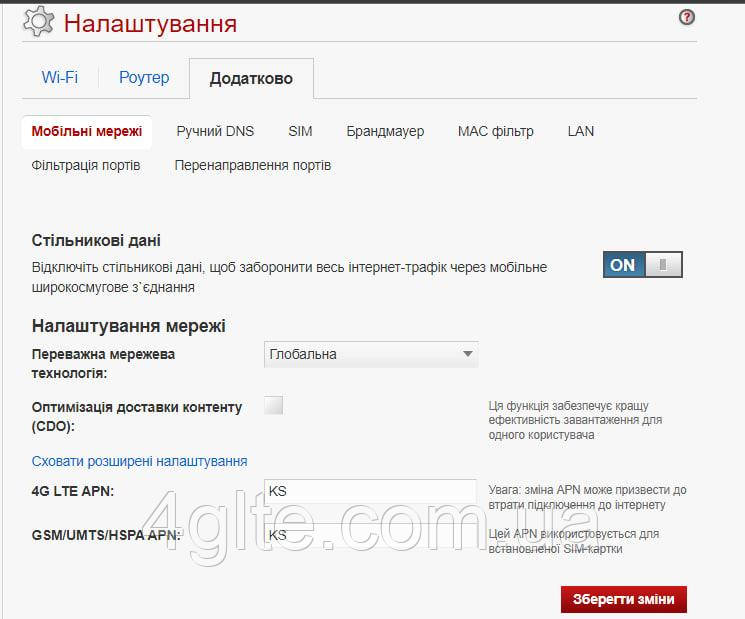
Task: Expand Переважна мережева технологія dropdown
Action: click(371, 354)
